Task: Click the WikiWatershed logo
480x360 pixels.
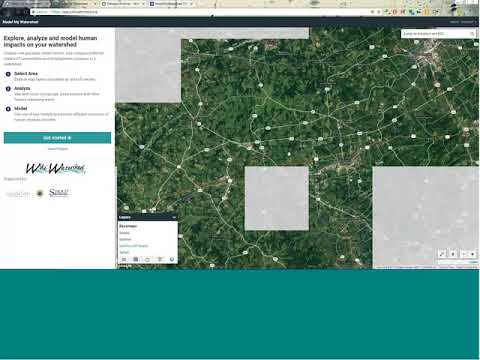Action: (56, 168)
